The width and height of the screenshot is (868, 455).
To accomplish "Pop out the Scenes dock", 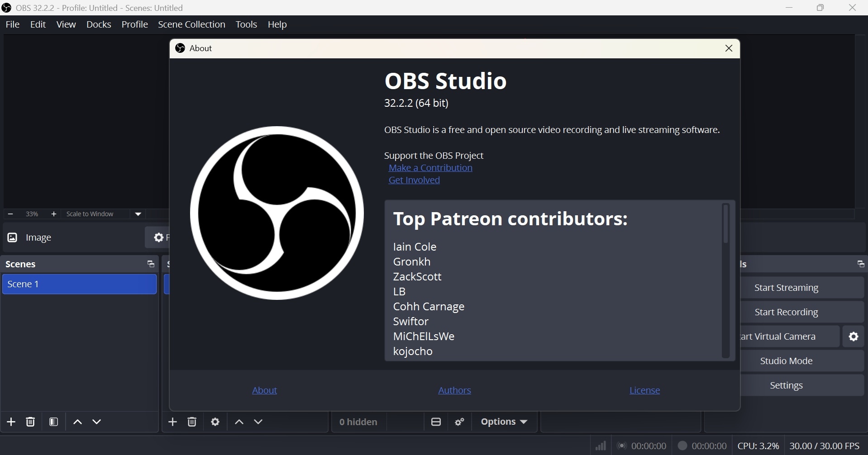I will coord(151,264).
